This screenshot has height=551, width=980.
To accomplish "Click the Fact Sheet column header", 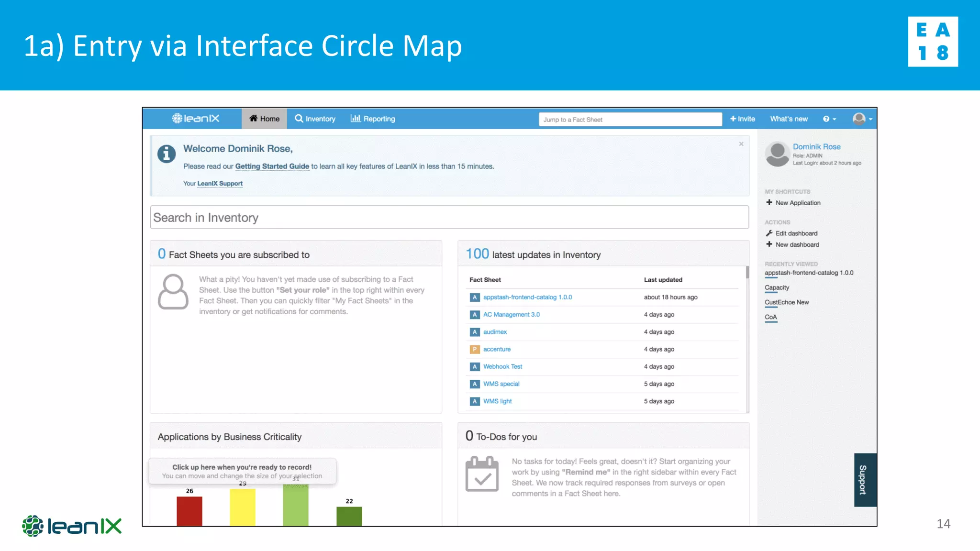I will [x=485, y=280].
